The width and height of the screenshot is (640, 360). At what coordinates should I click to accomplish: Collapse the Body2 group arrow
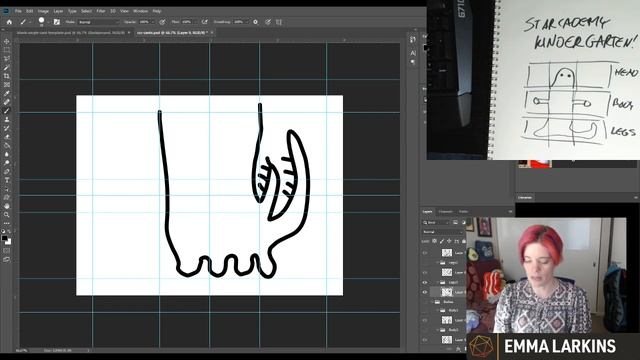click(437, 330)
